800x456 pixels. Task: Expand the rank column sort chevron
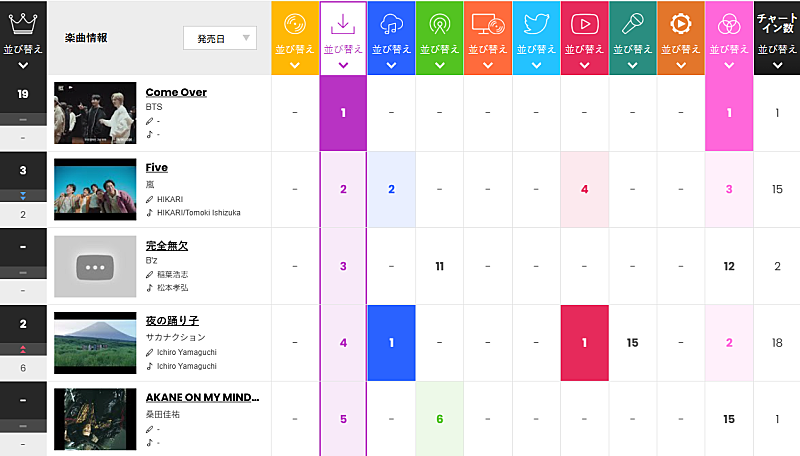tap(23, 65)
